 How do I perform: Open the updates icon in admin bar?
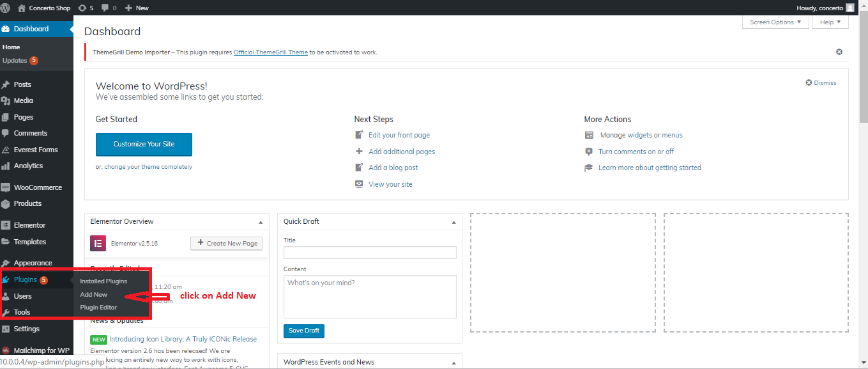coord(82,8)
